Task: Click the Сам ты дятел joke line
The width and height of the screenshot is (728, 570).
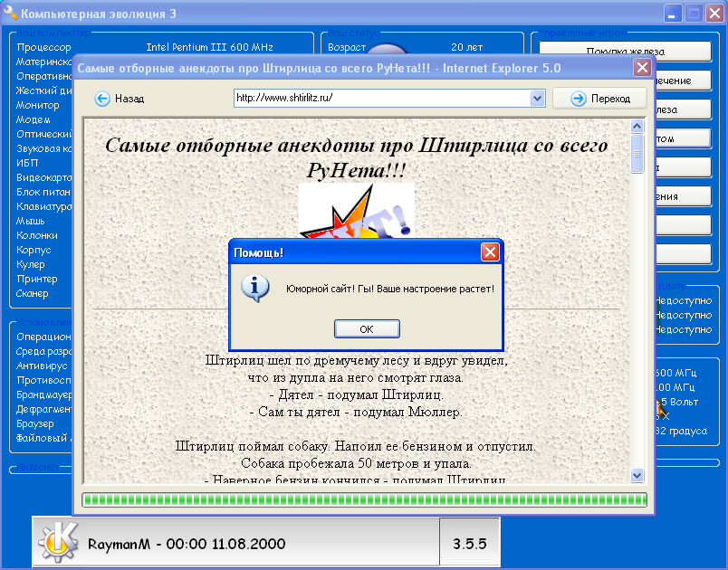Action: pyautogui.click(x=356, y=412)
